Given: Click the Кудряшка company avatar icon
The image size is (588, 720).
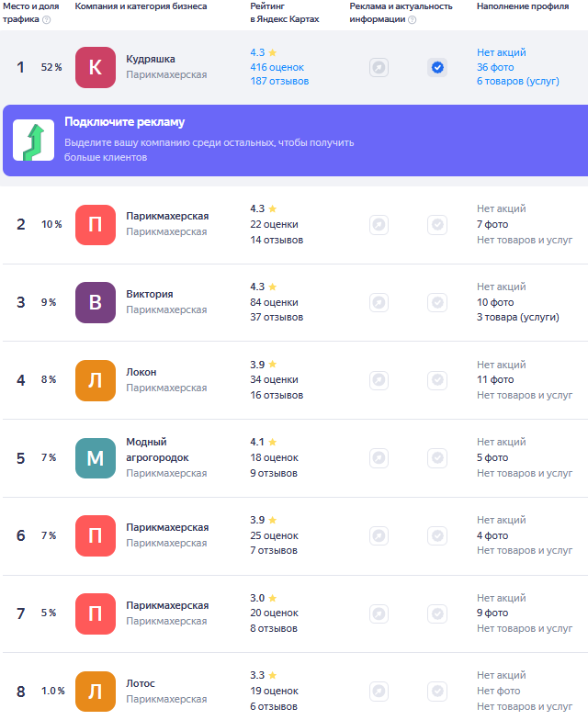Looking at the screenshot, I should coord(96,68).
